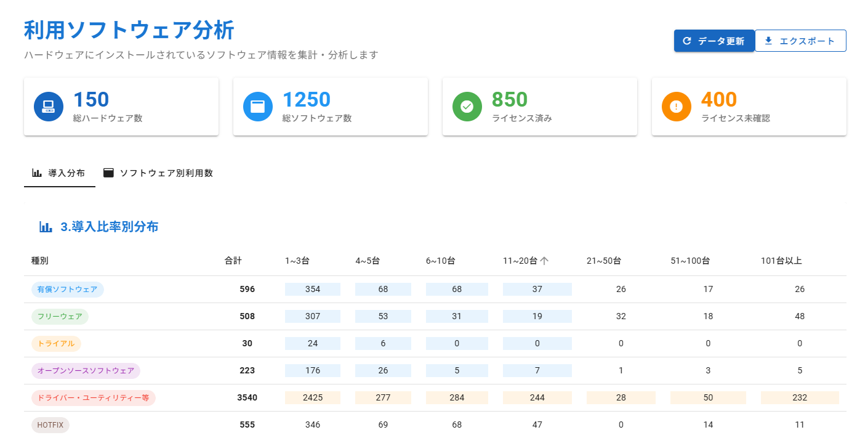Click the blue computer icon for total hardware

[49, 107]
